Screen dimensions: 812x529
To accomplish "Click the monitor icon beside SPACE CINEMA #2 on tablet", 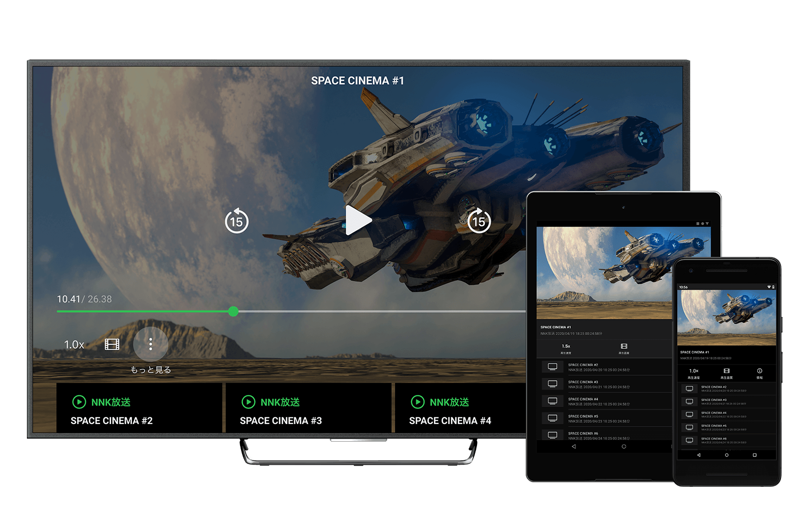I will [552, 367].
